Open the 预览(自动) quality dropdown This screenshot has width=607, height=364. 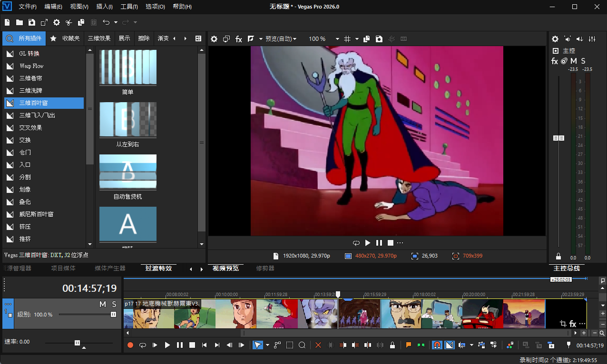281,39
